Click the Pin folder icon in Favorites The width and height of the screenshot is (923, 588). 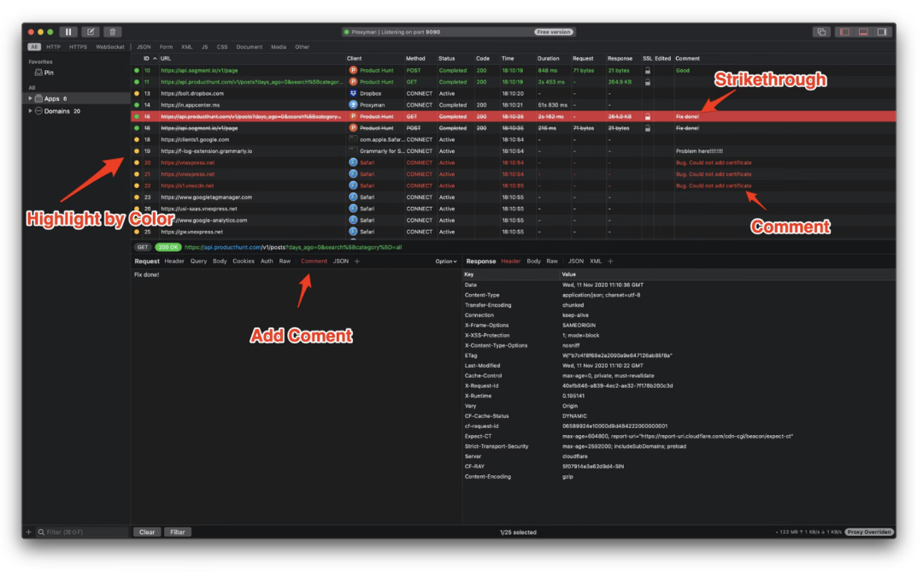click(x=38, y=73)
